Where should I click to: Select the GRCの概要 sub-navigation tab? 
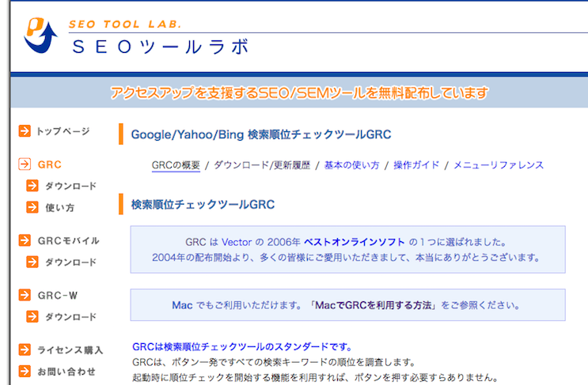(176, 165)
